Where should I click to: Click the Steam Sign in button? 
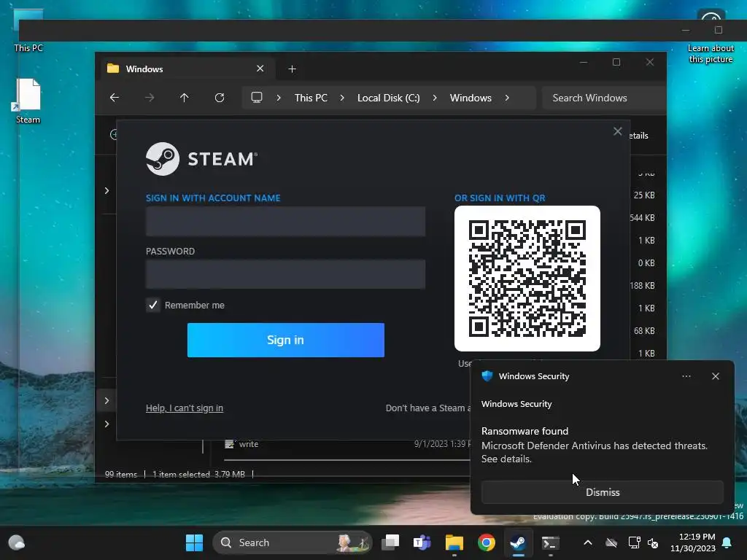coord(285,340)
